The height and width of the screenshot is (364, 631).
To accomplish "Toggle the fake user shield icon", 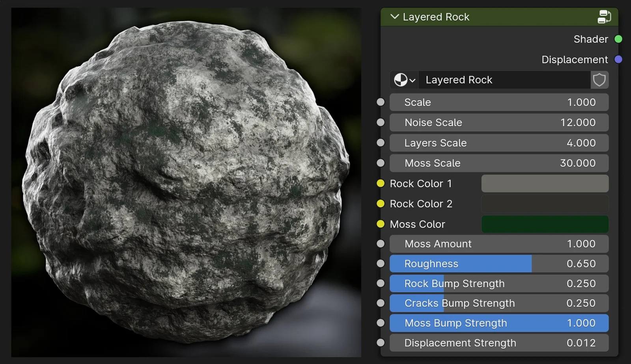I will pyautogui.click(x=599, y=80).
